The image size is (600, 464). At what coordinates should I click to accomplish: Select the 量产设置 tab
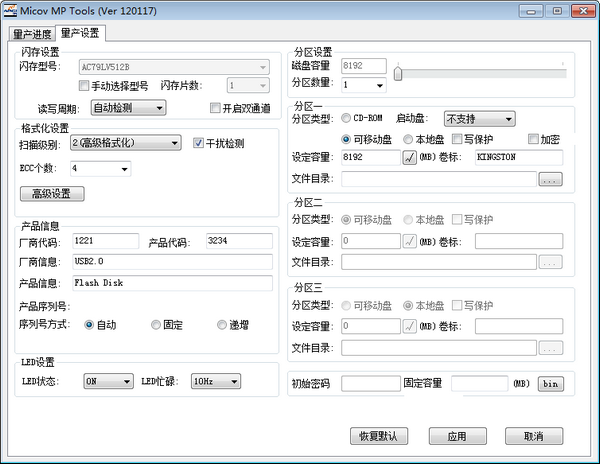coord(81,32)
